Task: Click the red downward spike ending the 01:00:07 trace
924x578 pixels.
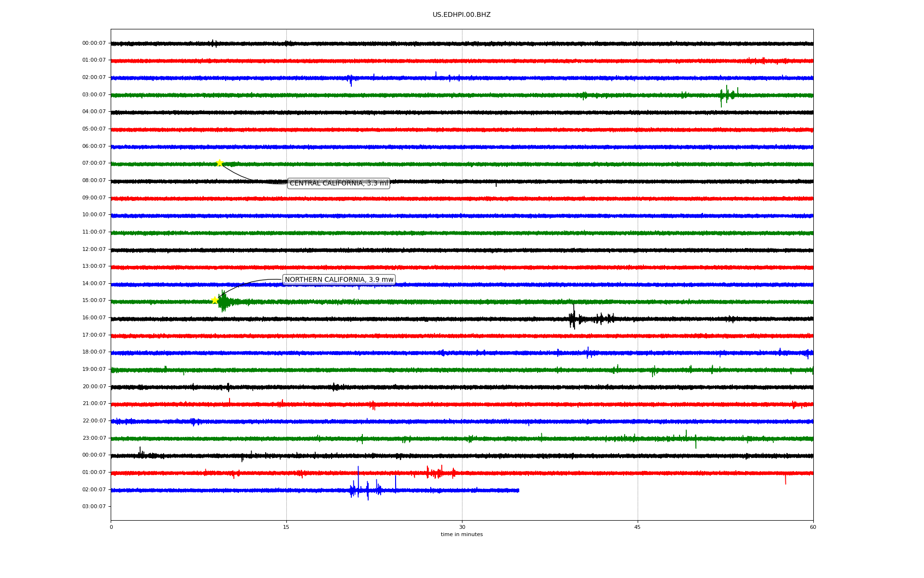Action: pos(785,479)
